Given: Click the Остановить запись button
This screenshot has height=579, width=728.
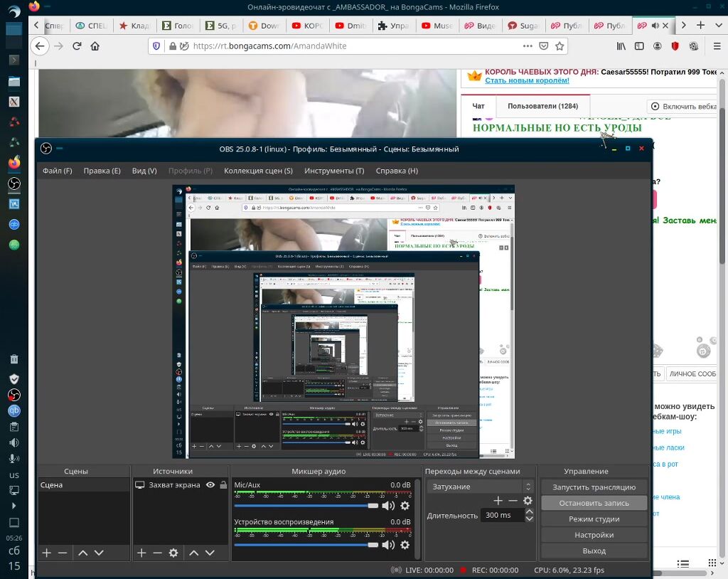Looking at the screenshot, I should click(594, 503).
